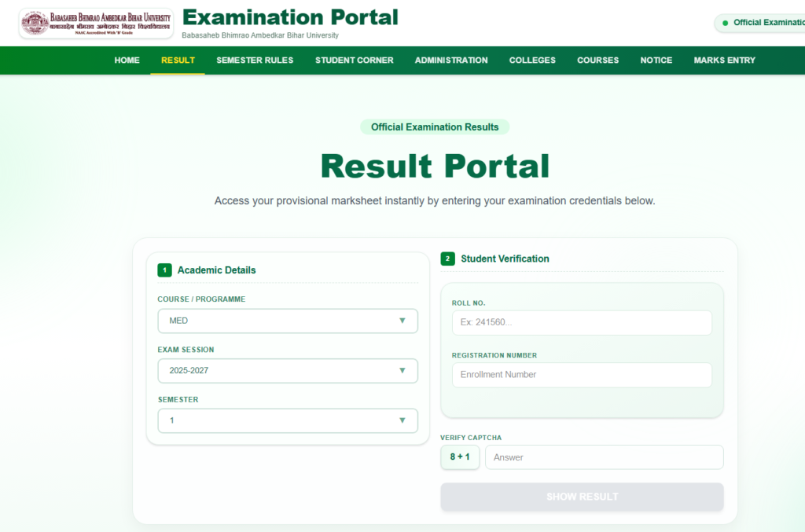The width and height of the screenshot is (805, 532).
Task: Click the COURSE / PROGRAMME label
Action: (x=201, y=299)
